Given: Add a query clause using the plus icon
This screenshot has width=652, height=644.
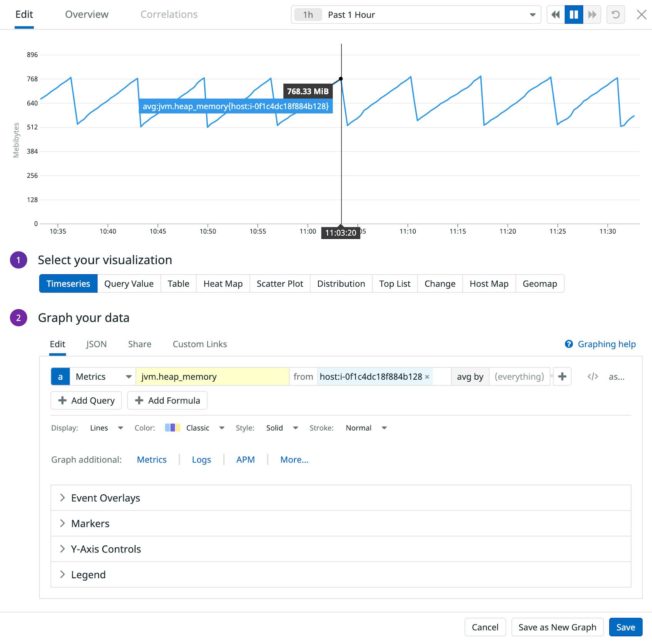Looking at the screenshot, I should tap(562, 377).
